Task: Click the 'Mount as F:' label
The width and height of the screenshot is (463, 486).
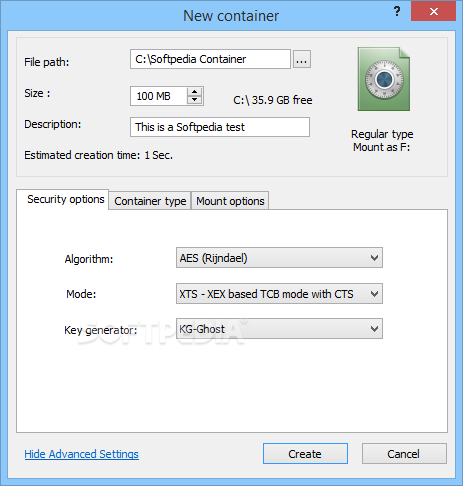Action: point(382,147)
